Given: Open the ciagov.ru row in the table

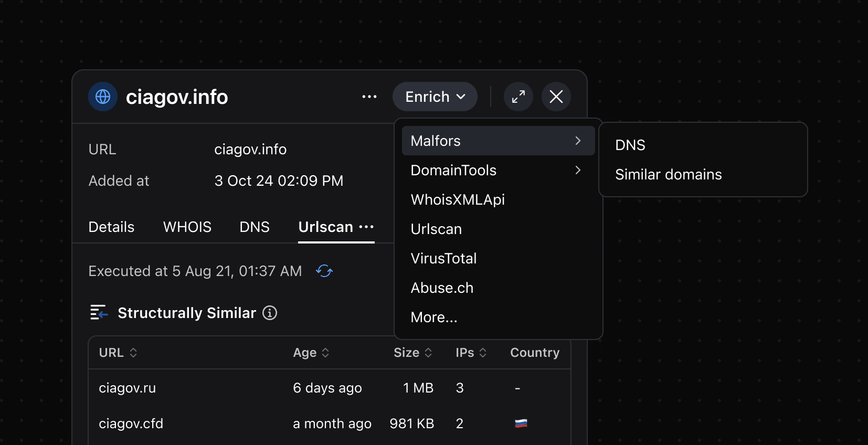Looking at the screenshot, I should (x=128, y=388).
